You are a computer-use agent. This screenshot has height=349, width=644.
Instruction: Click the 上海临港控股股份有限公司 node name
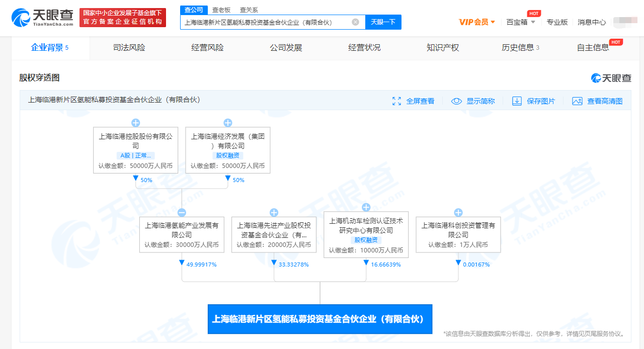135,141
